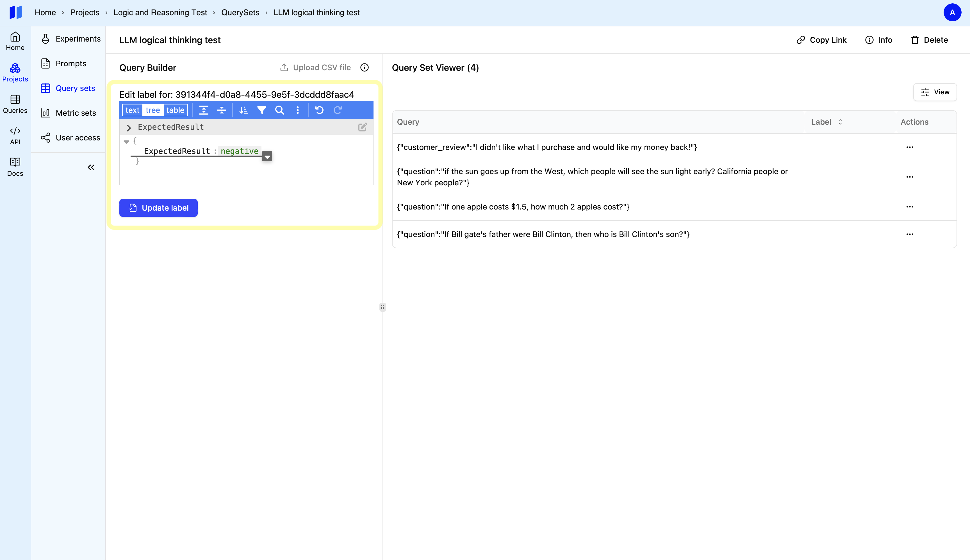Click the panel resize divider handle
The height and width of the screenshot is (560, 970).
[x=382, y=307]
